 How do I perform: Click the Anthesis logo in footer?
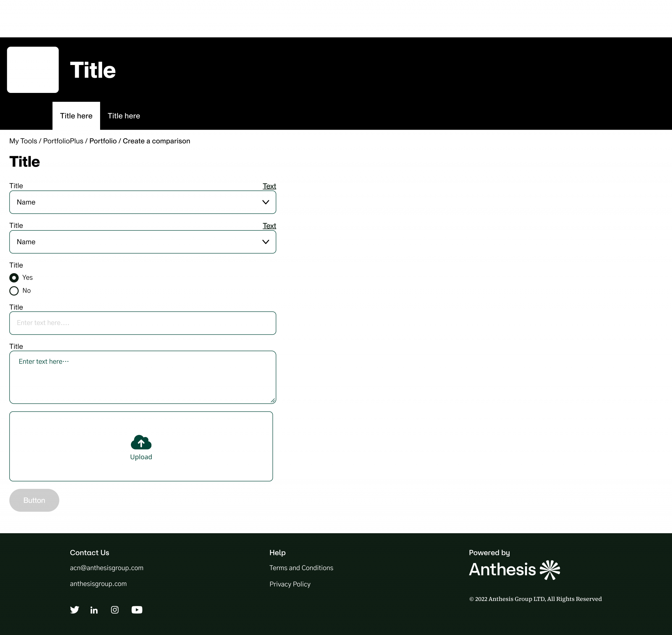point(514,570)
